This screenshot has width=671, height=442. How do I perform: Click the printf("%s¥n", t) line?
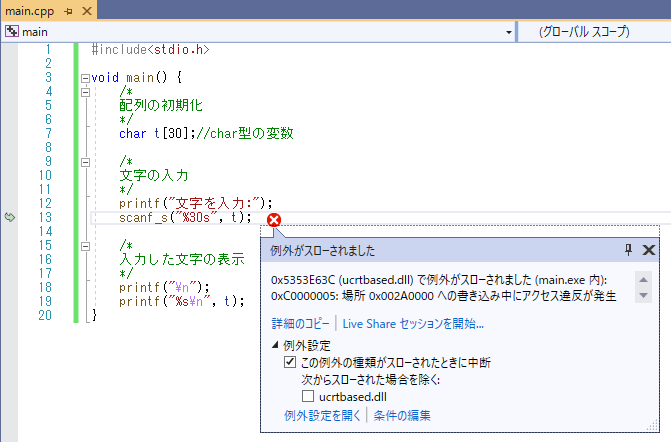click(x=182, y=301)
